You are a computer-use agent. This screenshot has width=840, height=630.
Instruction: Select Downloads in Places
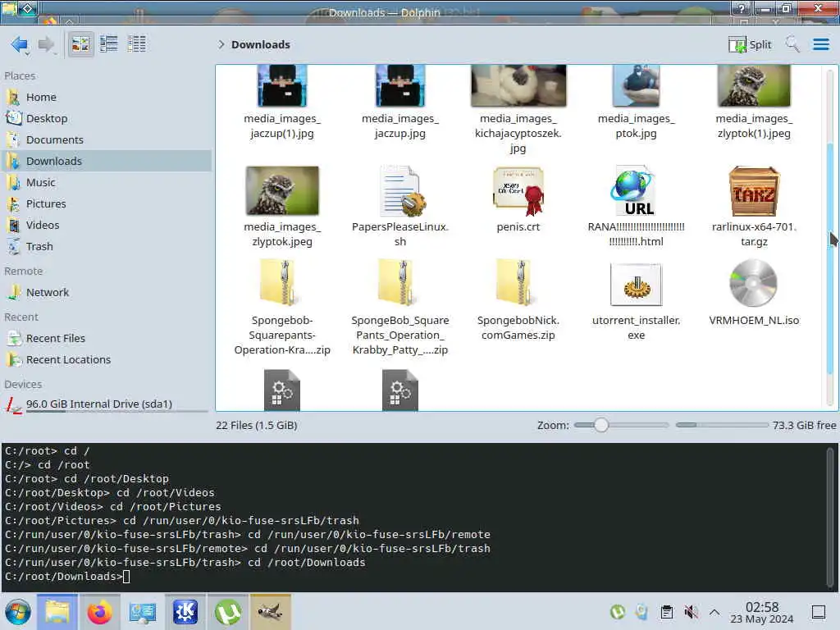tap(106, 161)
